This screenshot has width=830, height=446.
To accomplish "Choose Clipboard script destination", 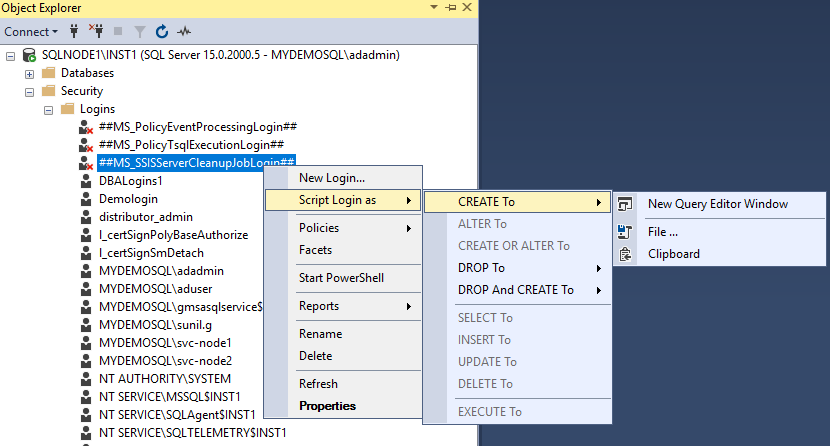I will pyautogui.click(x=719, y=254).
